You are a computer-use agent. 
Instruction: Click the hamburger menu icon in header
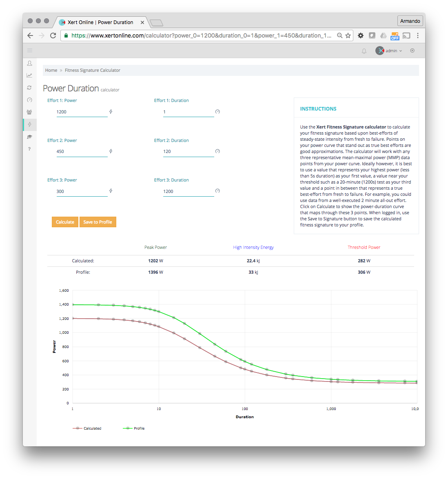pyautogui.click(x=30, y=51)
